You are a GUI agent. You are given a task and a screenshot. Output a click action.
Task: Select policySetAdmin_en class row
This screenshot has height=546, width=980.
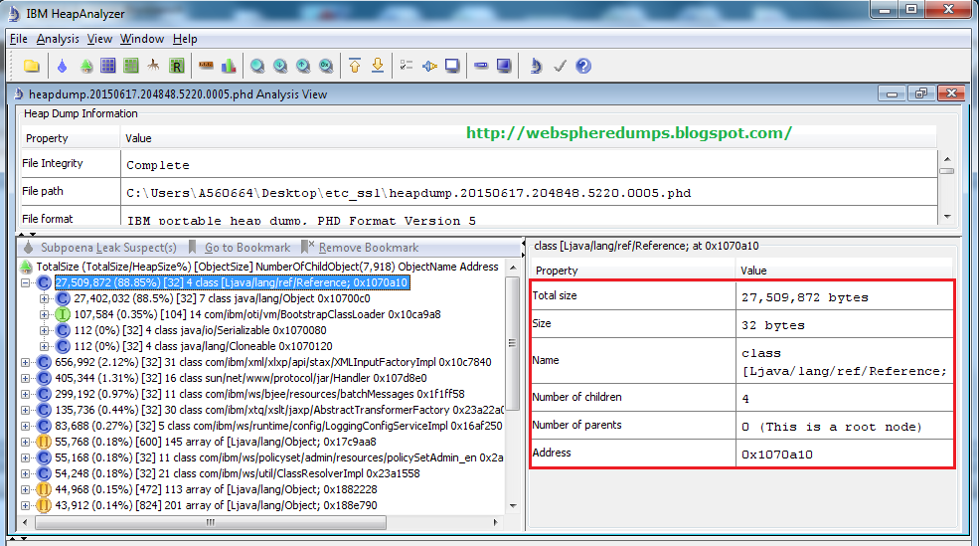pos(278,457)
